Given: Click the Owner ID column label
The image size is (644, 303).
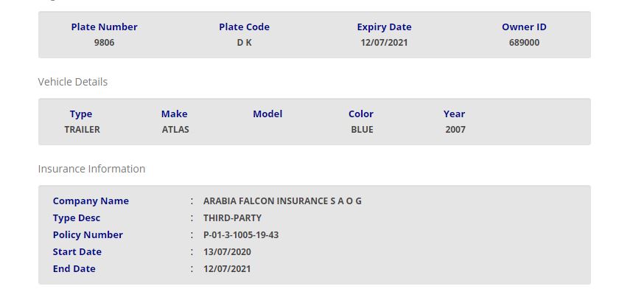Looking at the screenshot, I should [524, 27].
